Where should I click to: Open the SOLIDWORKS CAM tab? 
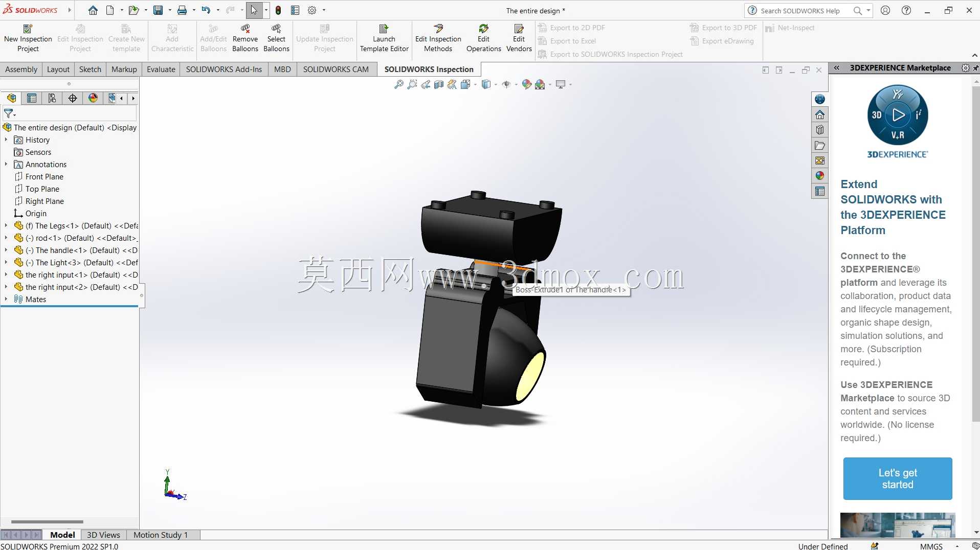[x=336, y=69]
